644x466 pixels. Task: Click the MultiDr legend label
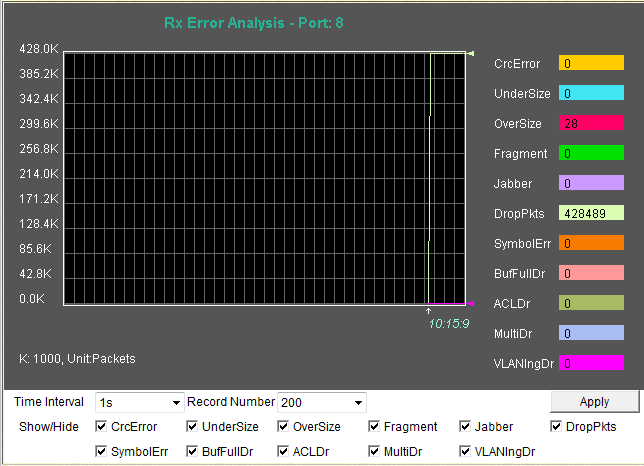pos(513,334)
